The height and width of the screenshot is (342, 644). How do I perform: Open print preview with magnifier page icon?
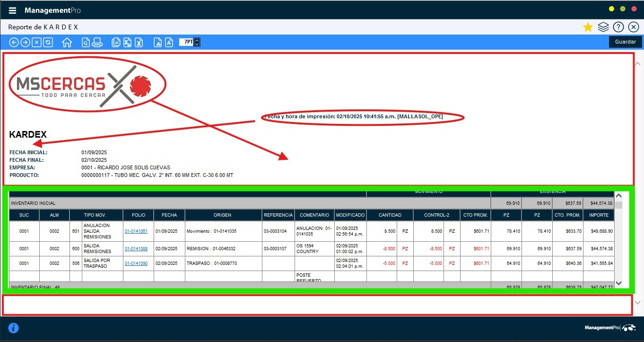86,43
